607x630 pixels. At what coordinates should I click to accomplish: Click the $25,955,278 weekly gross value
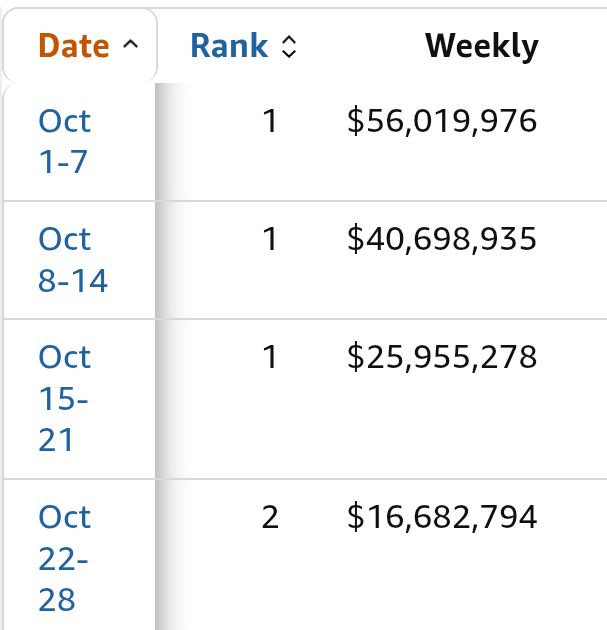pos(442,357)
